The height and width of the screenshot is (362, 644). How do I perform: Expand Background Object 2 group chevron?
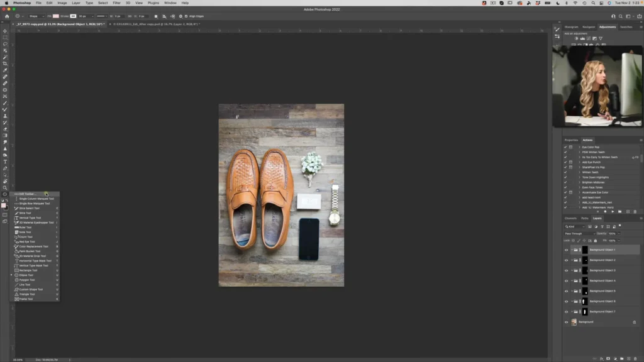coord(572,260)
